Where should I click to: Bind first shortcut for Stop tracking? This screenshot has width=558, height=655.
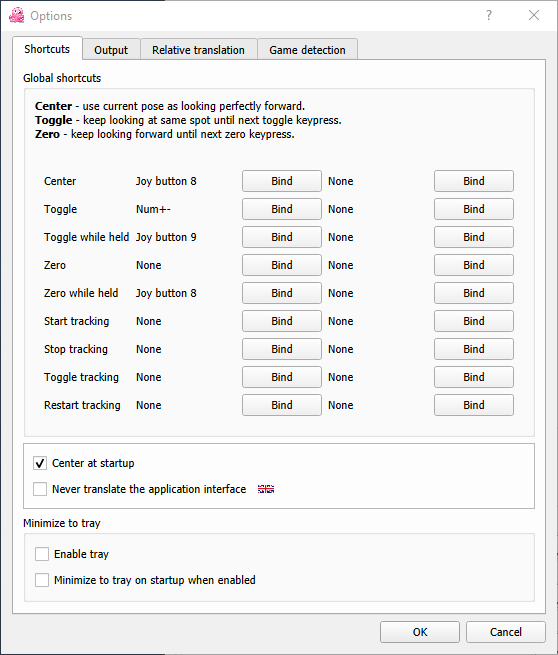tap(282, 349)
